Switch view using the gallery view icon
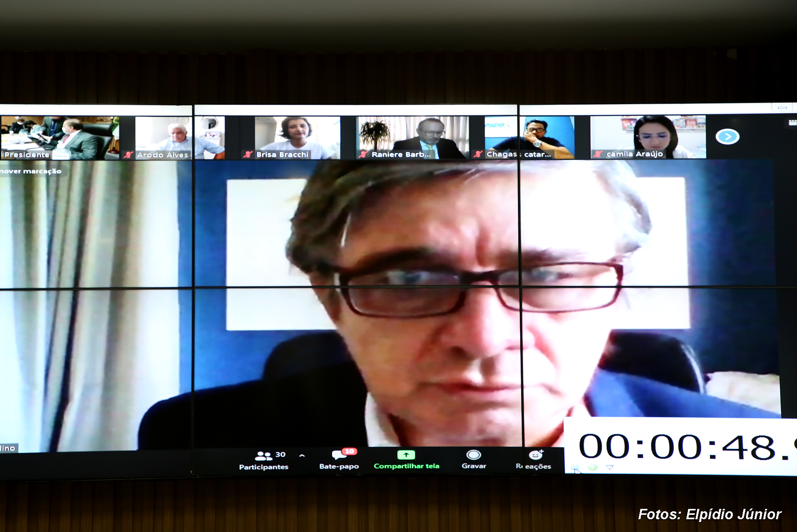The height and width of the screenshot is (532, 797). (x=792, y=123)
